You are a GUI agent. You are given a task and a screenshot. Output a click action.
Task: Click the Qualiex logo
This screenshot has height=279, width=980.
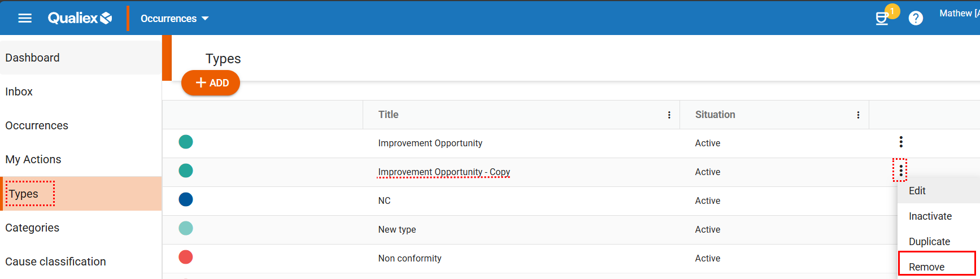tap(80, 18)
